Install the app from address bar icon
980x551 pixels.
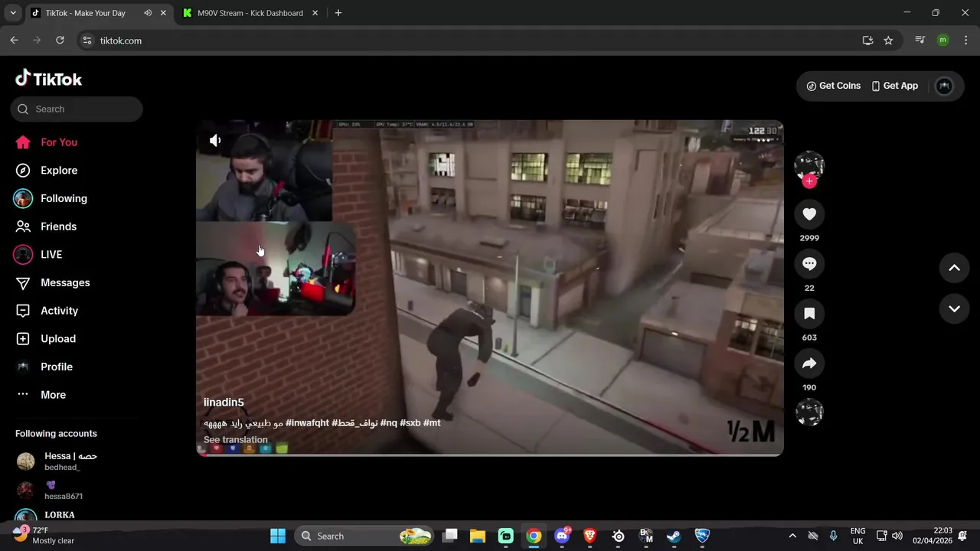pyautogui.click(x=867, y=41)
